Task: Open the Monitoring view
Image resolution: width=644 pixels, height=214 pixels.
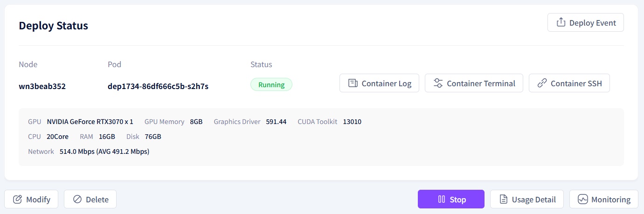Action: tap(603, 200)
